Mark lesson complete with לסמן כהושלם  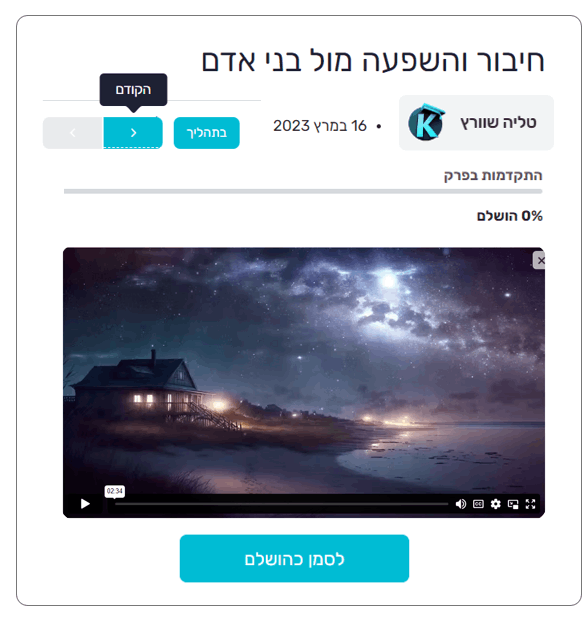[294, 558]
